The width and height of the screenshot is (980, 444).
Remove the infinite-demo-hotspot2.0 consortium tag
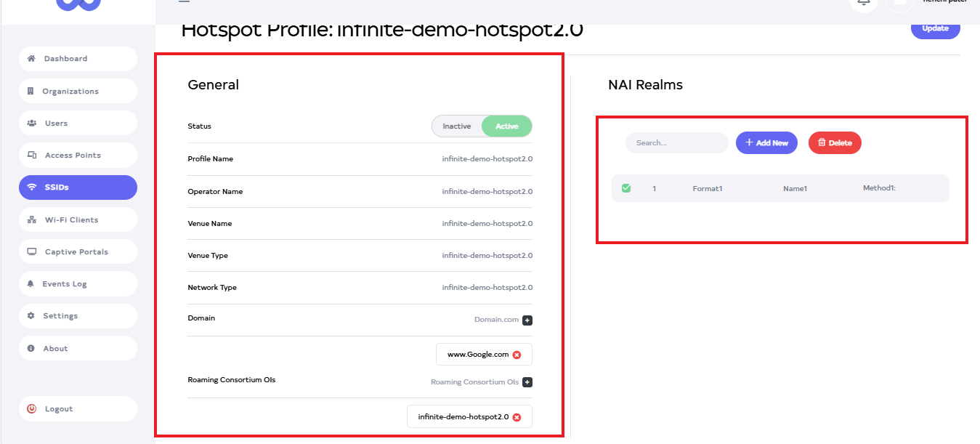[x=517, y=417]
